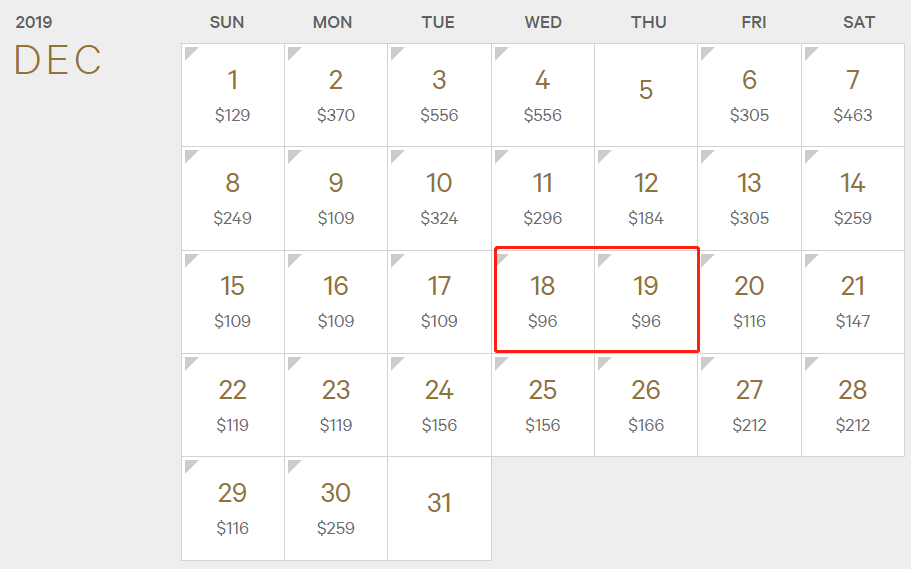Pick December 21 priced at $147

(853, 302)
